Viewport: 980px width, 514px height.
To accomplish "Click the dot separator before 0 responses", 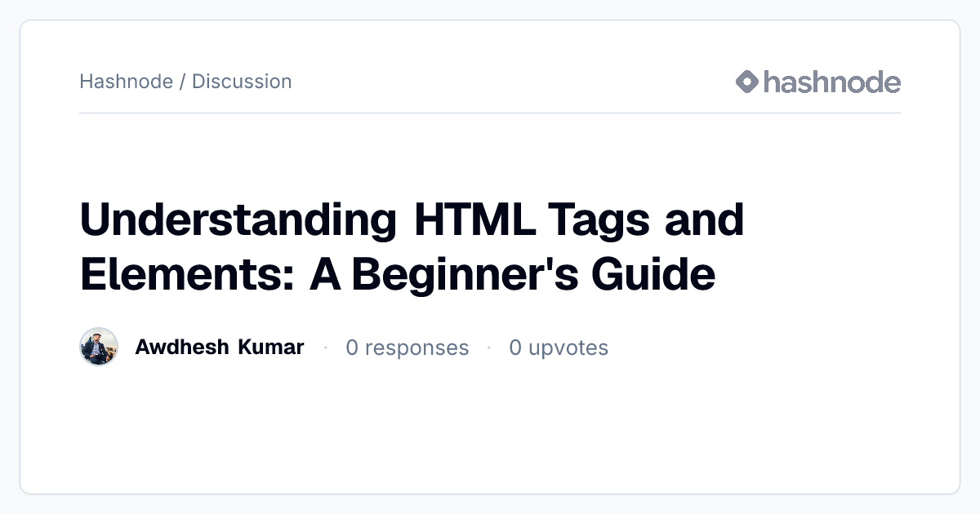I will click(x=325, y=348).
